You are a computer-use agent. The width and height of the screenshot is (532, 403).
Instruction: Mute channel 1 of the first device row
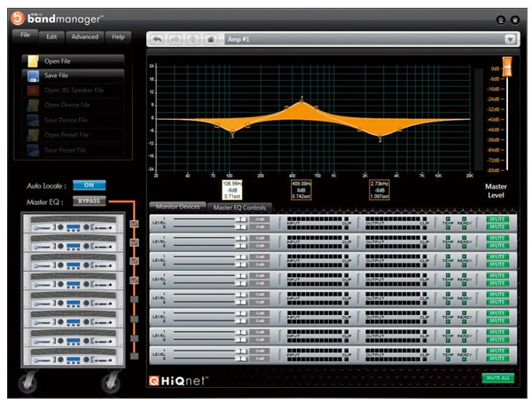(497, 219)
